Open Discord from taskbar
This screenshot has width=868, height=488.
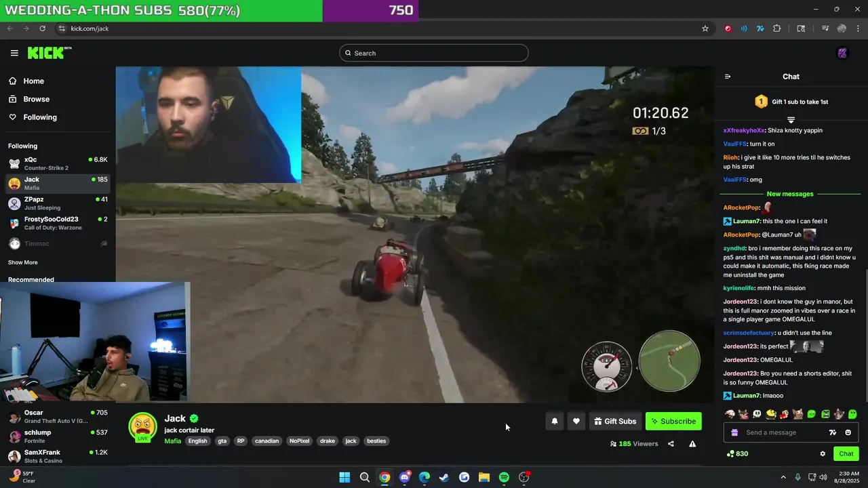405,477
